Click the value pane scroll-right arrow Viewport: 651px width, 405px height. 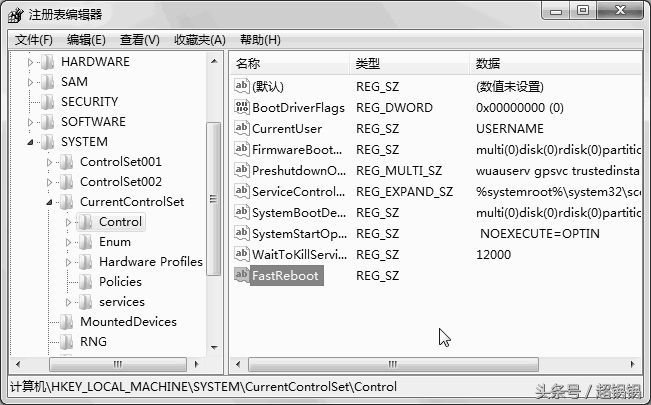click(x=632, y=364)
